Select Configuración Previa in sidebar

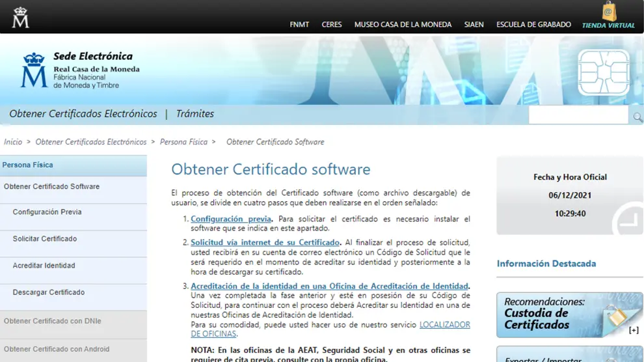pos(47,212)
